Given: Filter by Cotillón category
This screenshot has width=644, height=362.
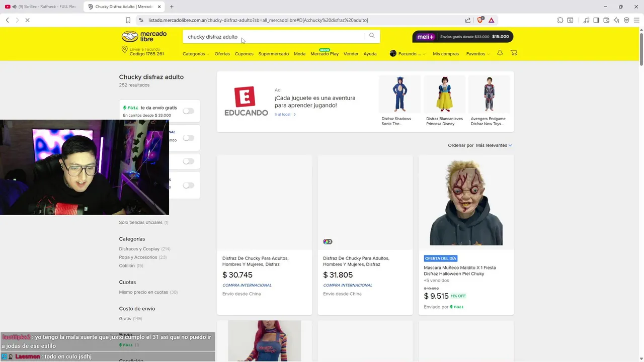Looking at the screenshot, I should pos(127,265).
